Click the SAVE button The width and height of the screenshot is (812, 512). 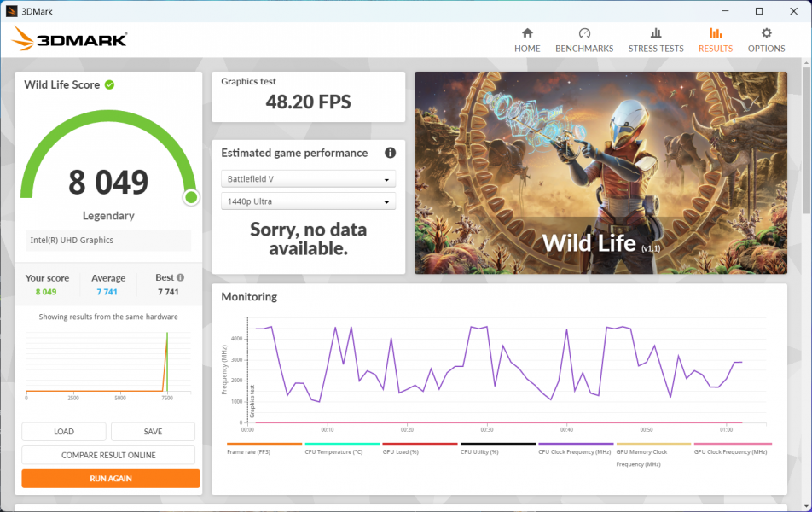pos(153,432)
